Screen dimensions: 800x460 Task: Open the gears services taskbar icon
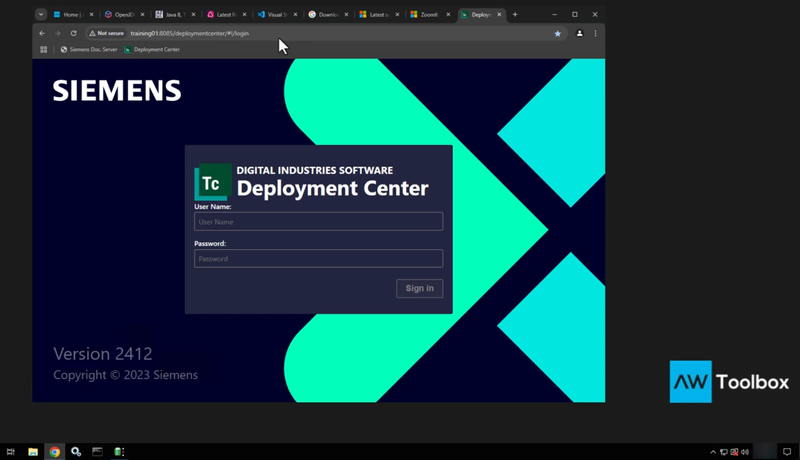click(76, 451)
